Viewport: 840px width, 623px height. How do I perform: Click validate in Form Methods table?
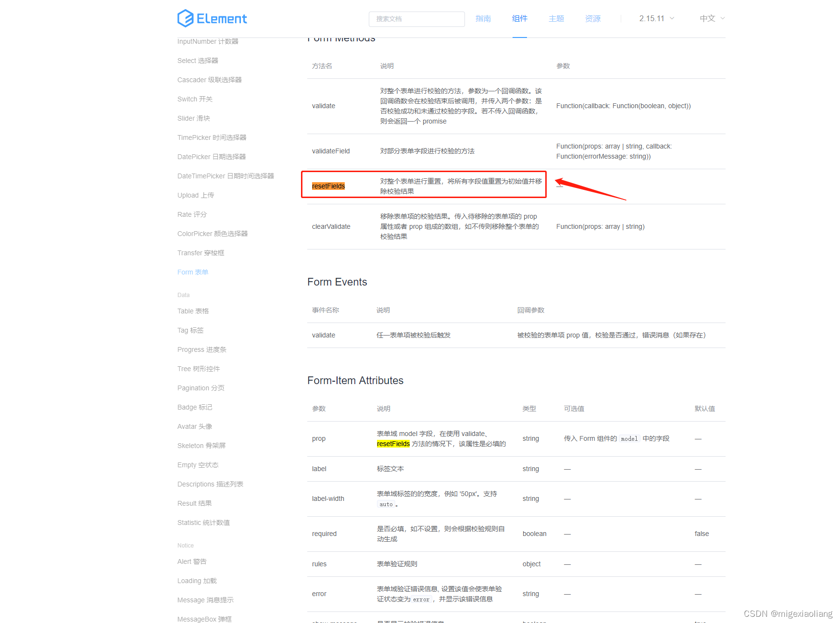pos(324,106)
